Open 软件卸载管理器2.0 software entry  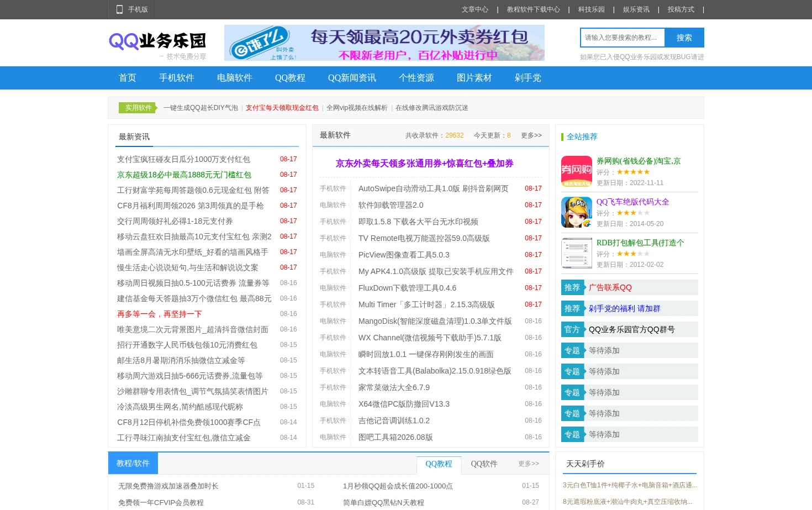pyautogui.click(x=391, y=205)
